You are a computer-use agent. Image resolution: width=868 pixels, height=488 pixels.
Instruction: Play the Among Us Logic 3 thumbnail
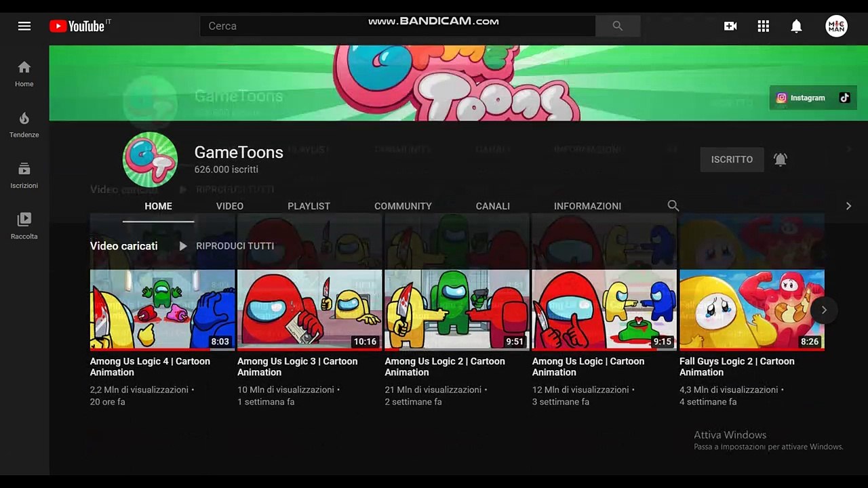pos(310,310)
